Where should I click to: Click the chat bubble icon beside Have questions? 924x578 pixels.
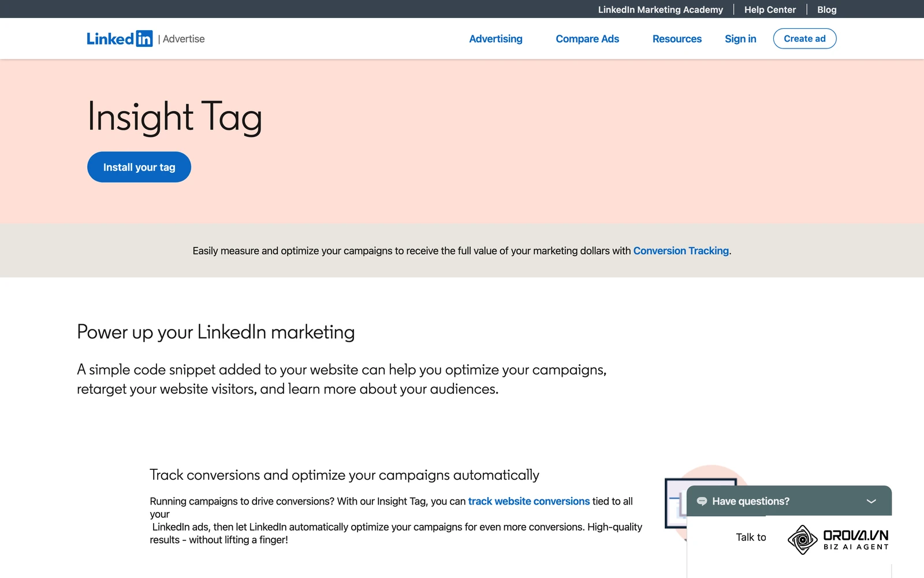coord(702,501)
